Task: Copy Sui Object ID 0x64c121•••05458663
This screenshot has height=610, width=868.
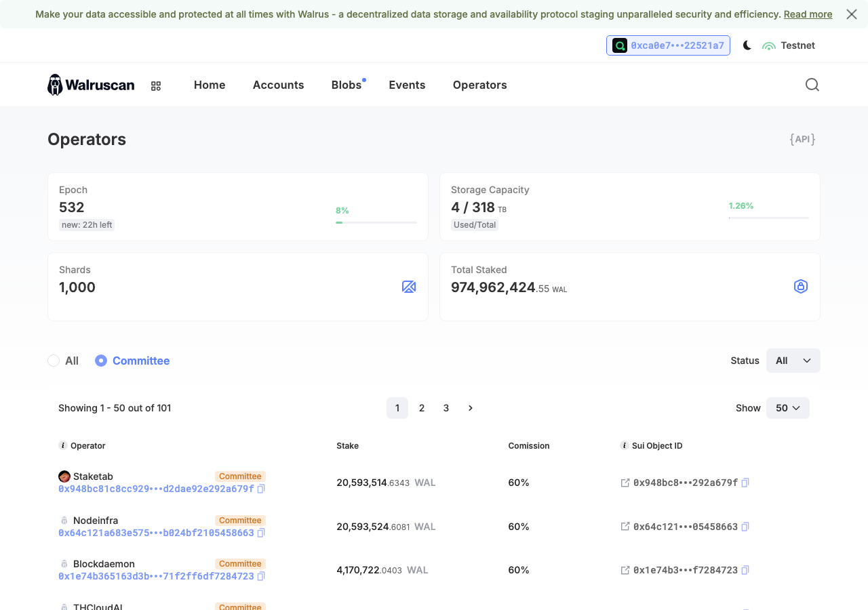Action: point(745,527)
